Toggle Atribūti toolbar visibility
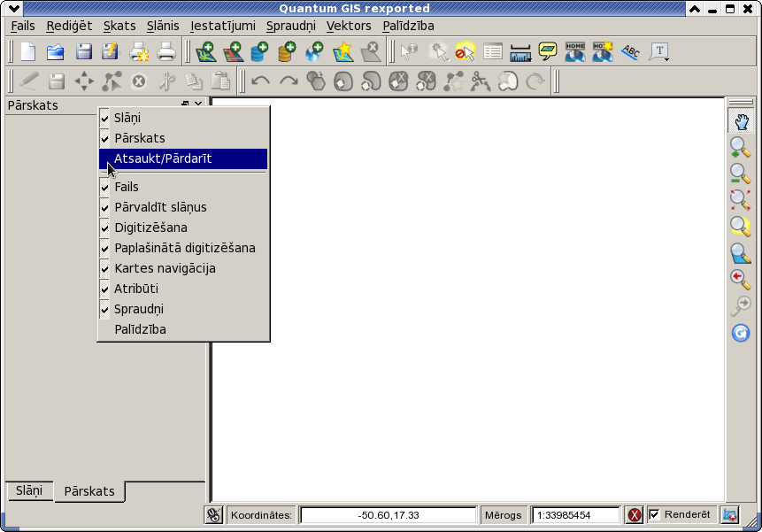This screenshot has width=762, height=532. (x=183, y=289)
